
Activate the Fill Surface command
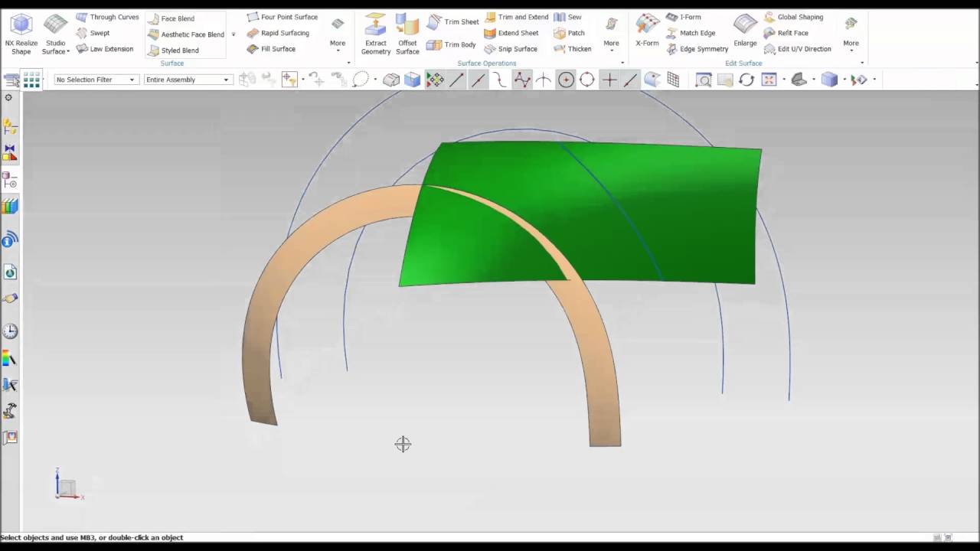pyautogui.click(x=270, y=49)
